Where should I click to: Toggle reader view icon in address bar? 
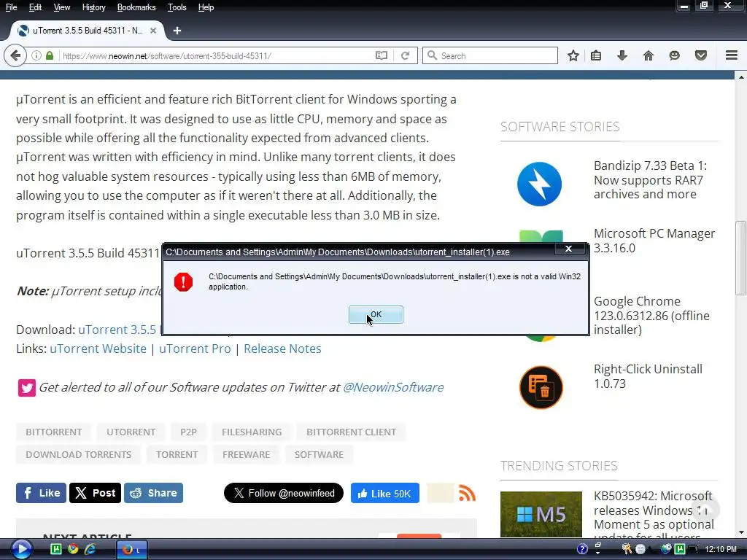click(381, 55)
